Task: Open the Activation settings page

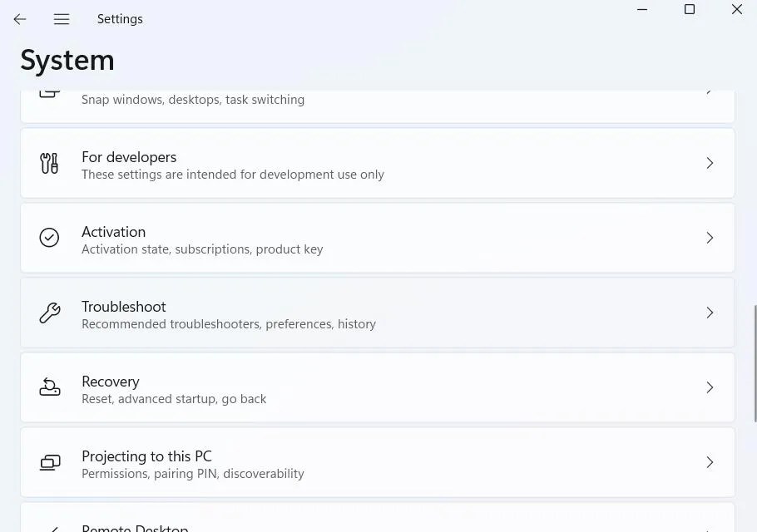Action: click(x=378, y=238)
